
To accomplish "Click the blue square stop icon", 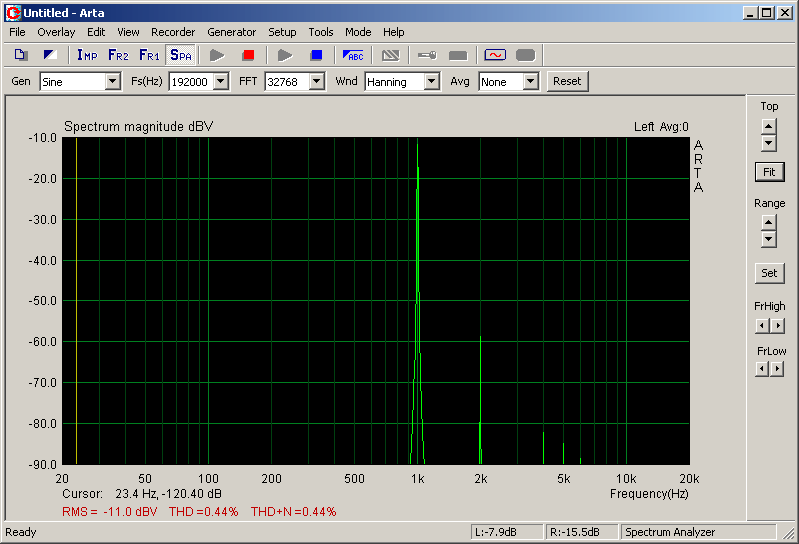I will click(316, 55).
